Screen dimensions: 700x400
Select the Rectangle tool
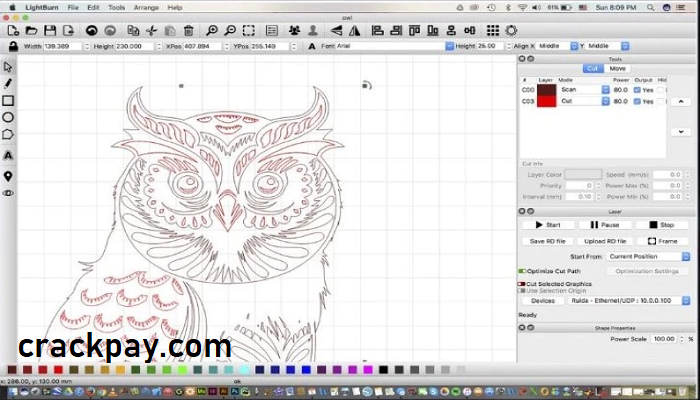tap(8, 100)
